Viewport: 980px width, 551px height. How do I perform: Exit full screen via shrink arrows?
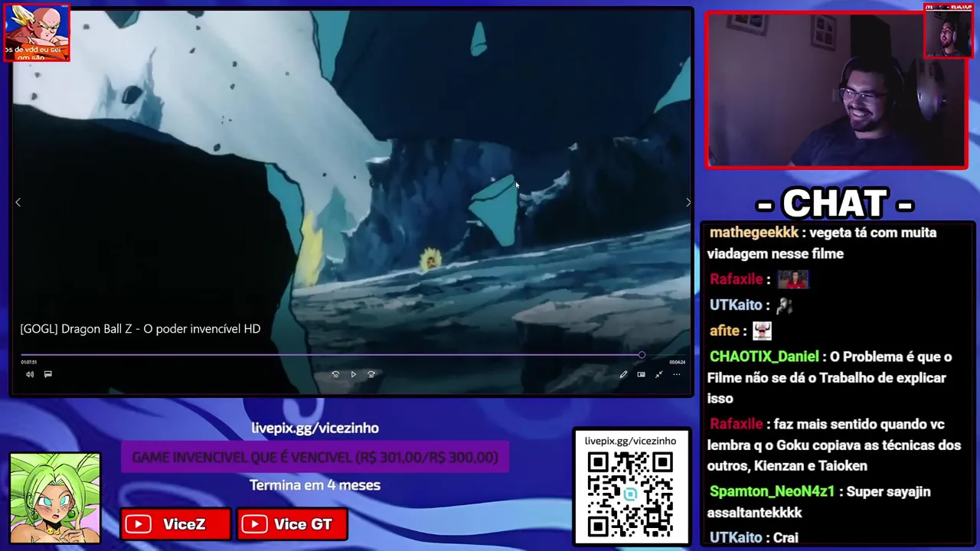click(658, 374)
